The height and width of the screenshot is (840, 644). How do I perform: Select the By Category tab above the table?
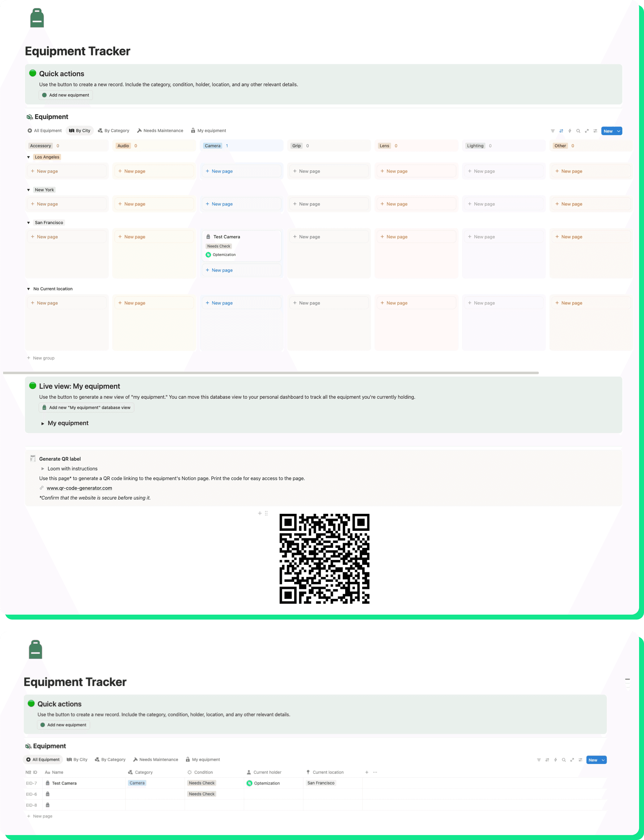pyautogui.click(x=110, y=759)
